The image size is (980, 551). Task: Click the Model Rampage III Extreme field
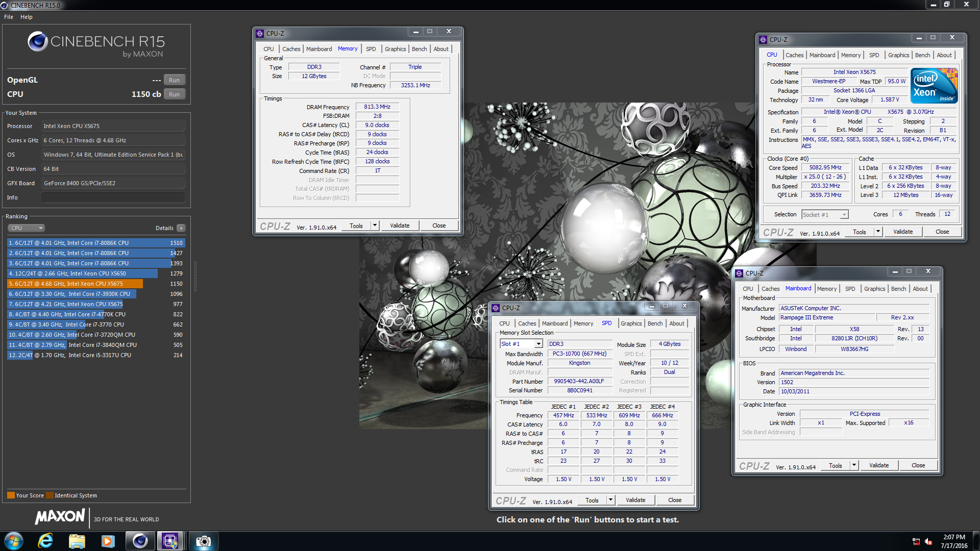(827, 317)
